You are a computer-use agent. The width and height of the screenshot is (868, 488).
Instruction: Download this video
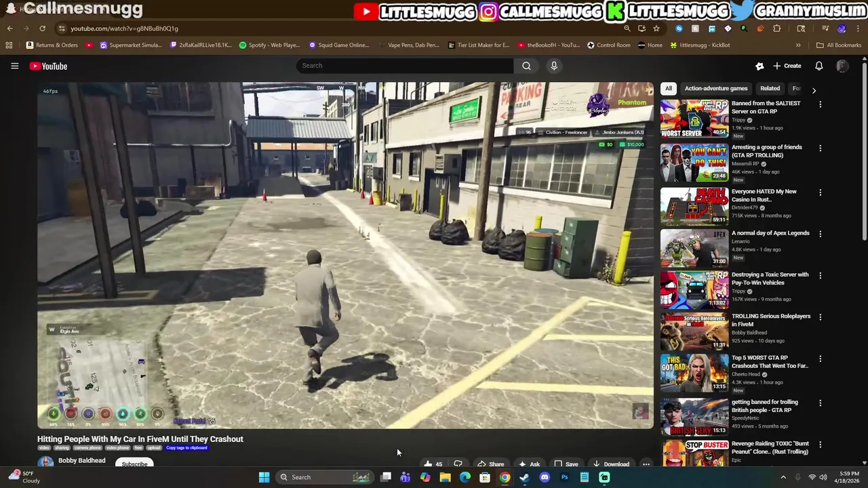point(611,464)
